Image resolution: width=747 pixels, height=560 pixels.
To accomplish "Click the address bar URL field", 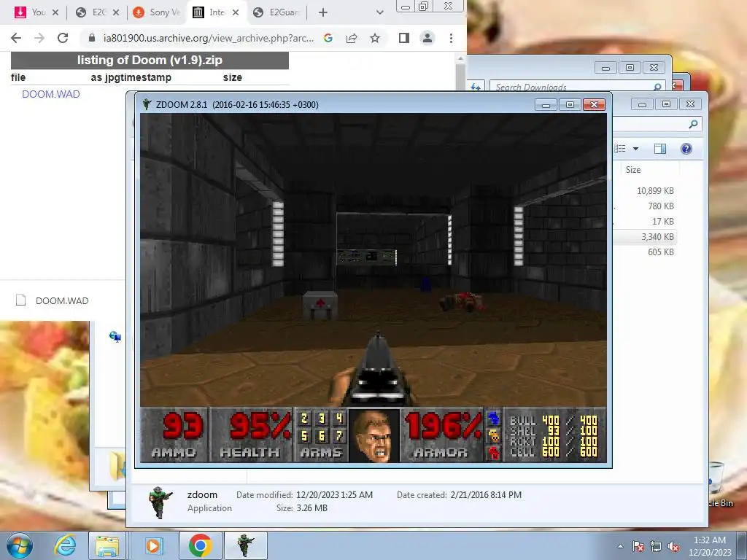I will 208,38.
